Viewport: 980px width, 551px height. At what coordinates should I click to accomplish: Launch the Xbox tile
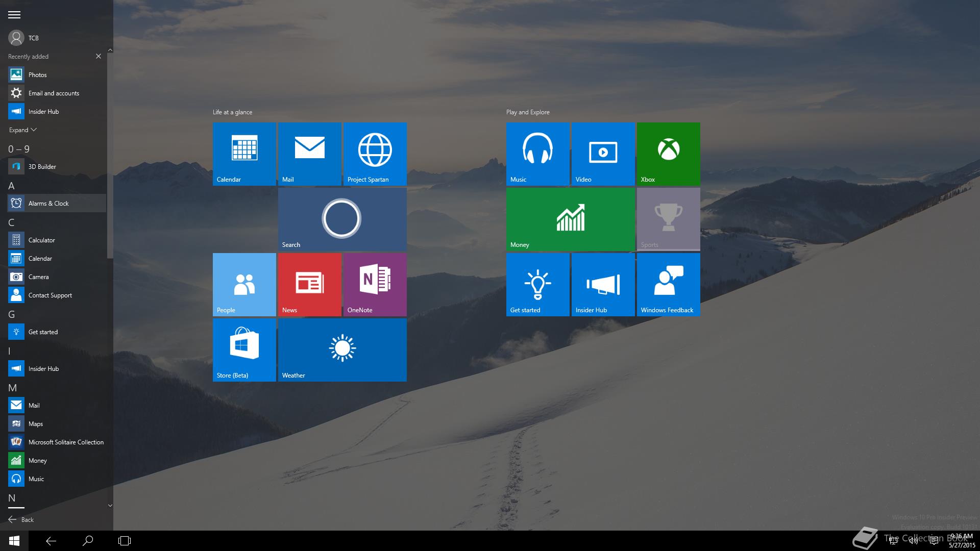coord(668,154)
